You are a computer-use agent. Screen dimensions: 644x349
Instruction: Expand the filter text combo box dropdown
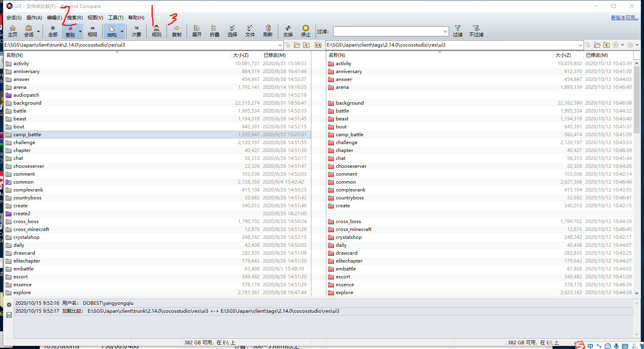445,31
